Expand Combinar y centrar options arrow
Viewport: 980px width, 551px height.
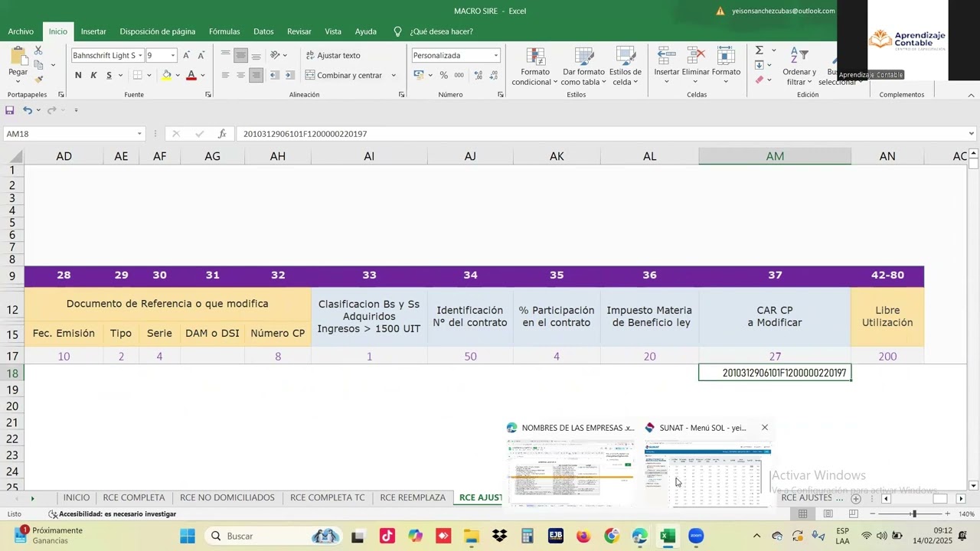pyautogui.click(x=394, y=75)
